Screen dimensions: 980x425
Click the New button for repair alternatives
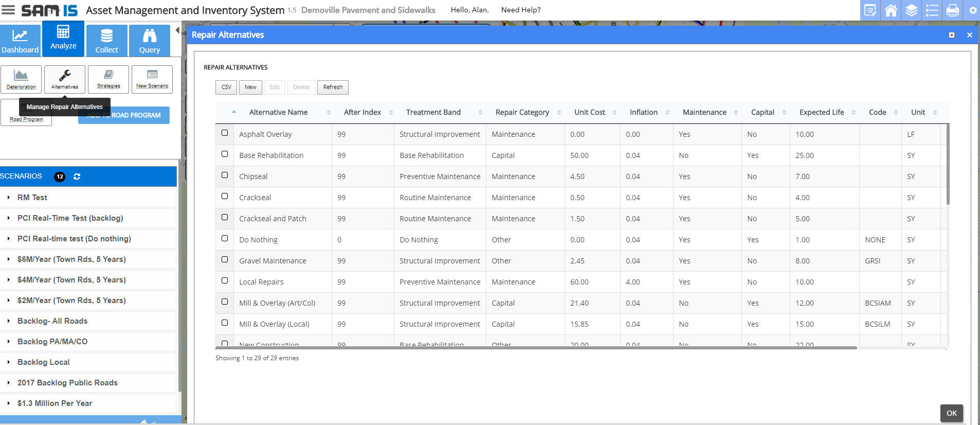click(x=250, y=87)
